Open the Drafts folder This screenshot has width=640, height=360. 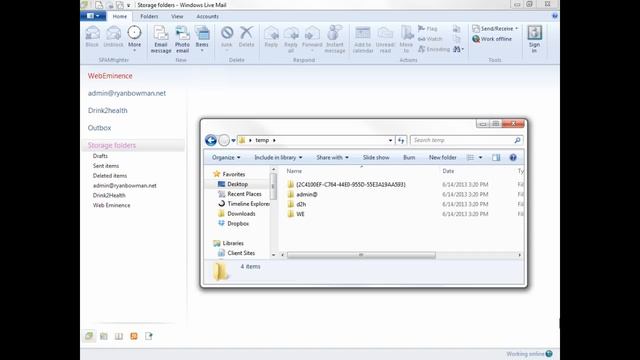100,156
